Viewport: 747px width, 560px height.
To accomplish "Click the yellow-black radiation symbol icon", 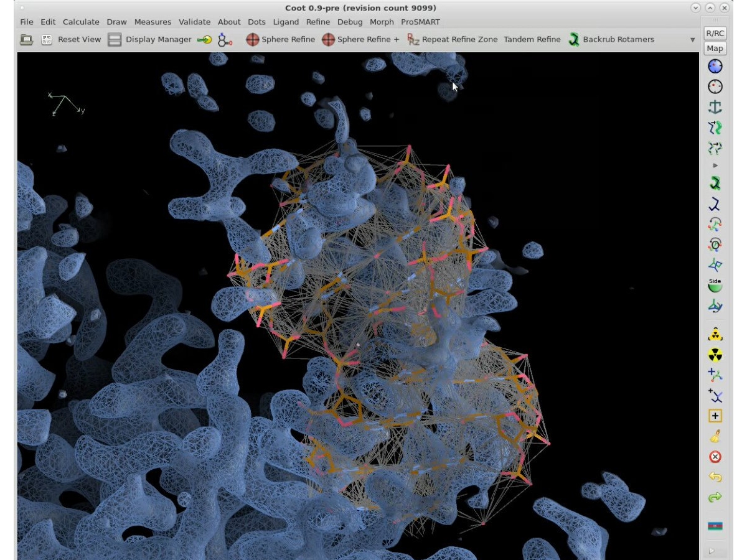I will pyautogui.click(x=715, y=355).
